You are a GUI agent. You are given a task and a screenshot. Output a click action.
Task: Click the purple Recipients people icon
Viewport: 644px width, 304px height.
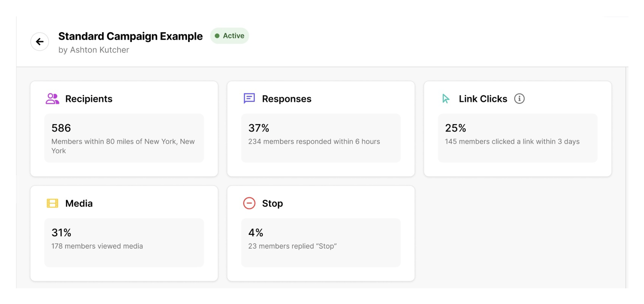[52, 99]
